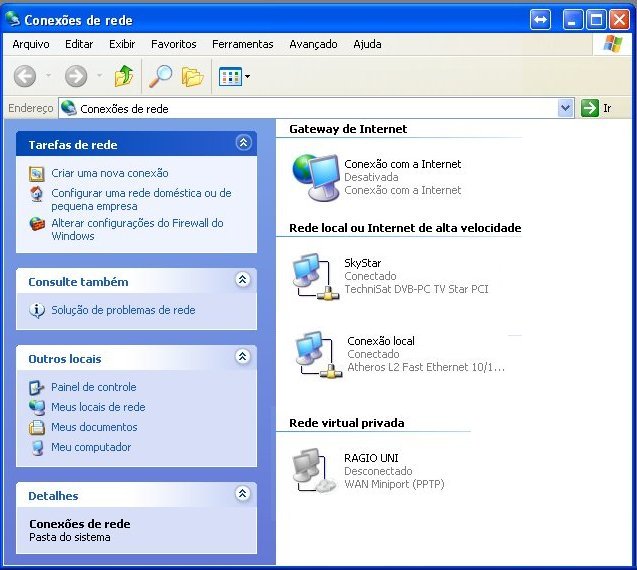Select the RAGIO UNI VPN icon
The width and height of the screenshot is (637, 570).
pyautogui.click(x=315, y=470)
